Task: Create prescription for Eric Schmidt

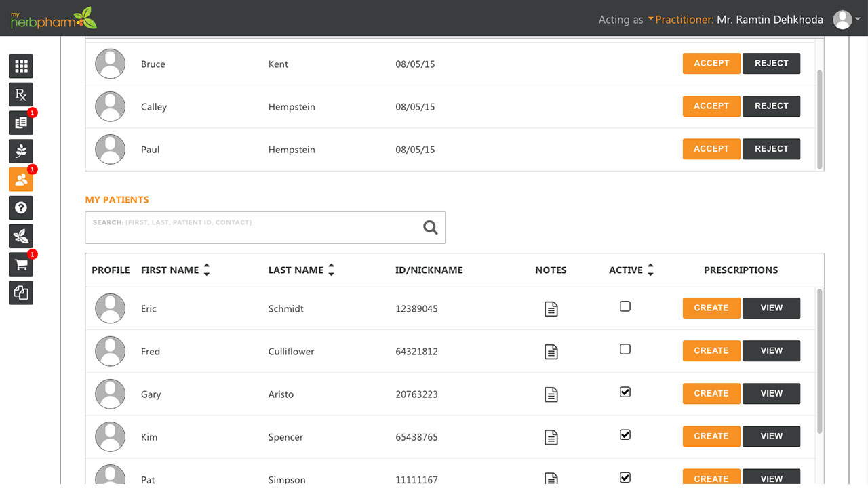Action: tap(711, 308)
